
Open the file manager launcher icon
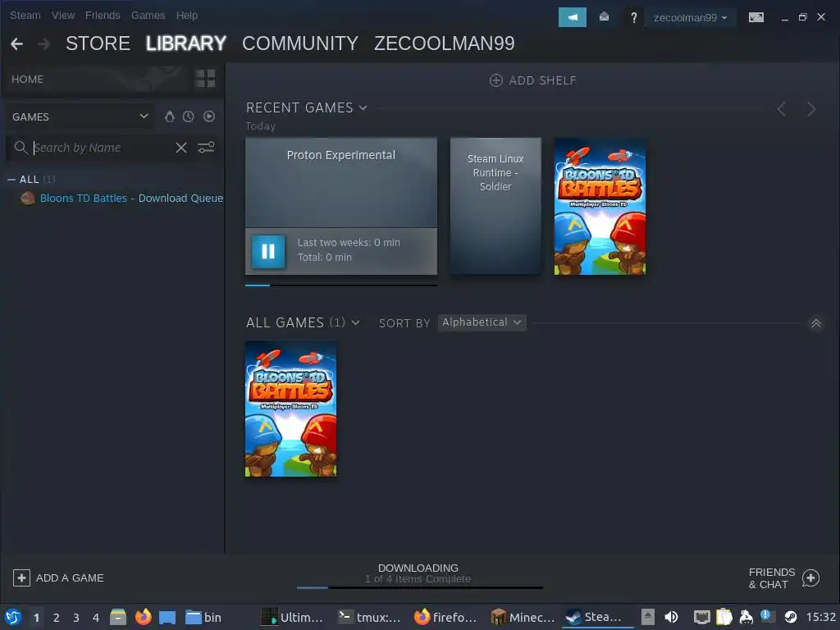pos(118,617)
